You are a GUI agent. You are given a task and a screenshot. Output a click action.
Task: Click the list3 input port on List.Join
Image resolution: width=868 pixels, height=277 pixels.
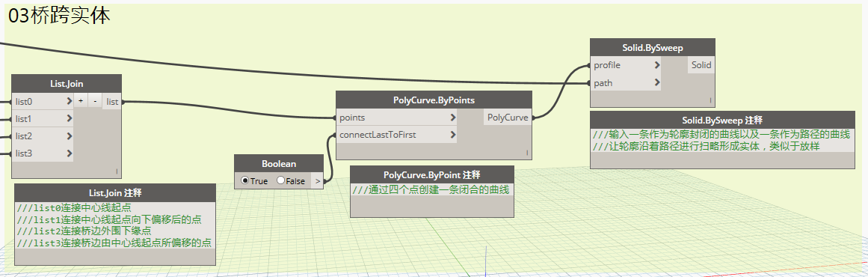click(x=43, y=153)
